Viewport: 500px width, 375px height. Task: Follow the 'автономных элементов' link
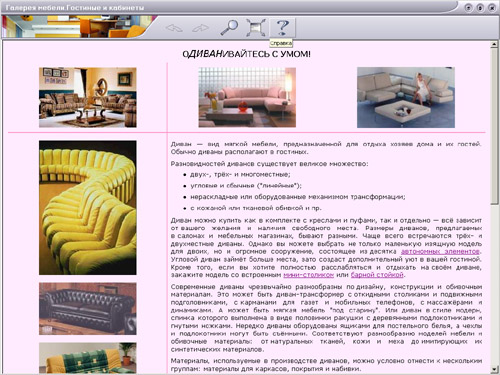tap(440, 251)
